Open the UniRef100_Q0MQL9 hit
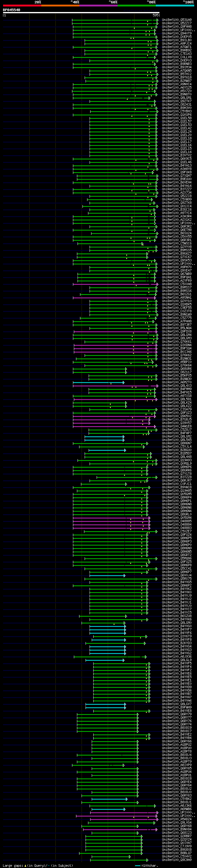Screen dimensions: 197x868 click(177, 463)
